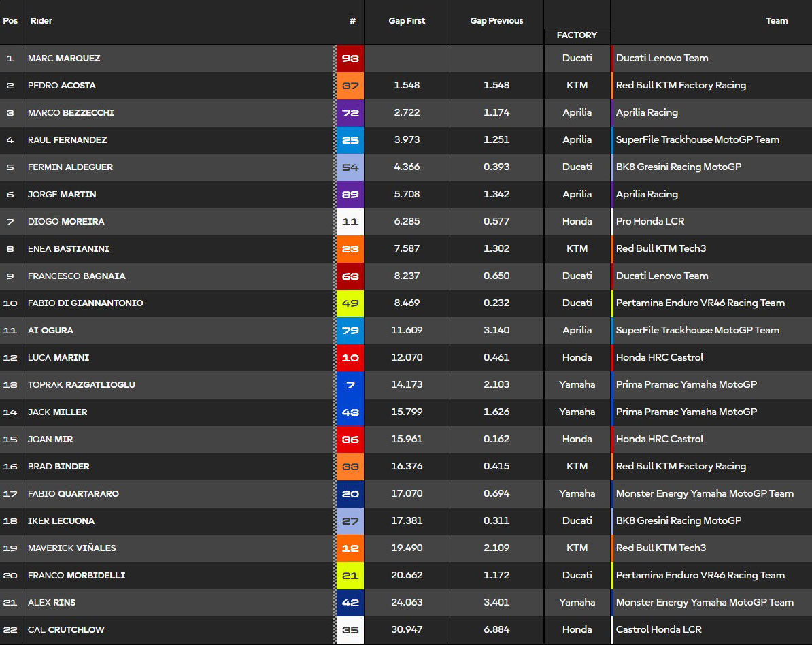Click the Gap First column header

point(407,21)
